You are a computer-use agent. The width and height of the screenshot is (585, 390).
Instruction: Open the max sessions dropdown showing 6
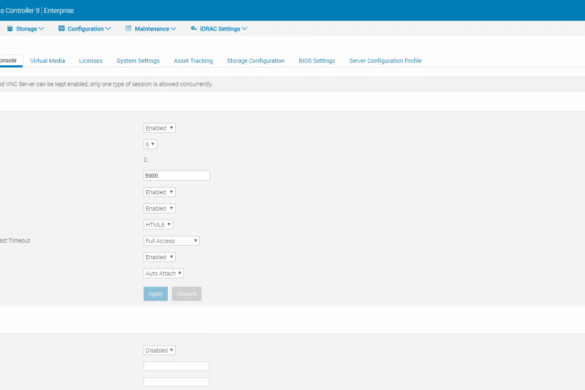[150, 144]
